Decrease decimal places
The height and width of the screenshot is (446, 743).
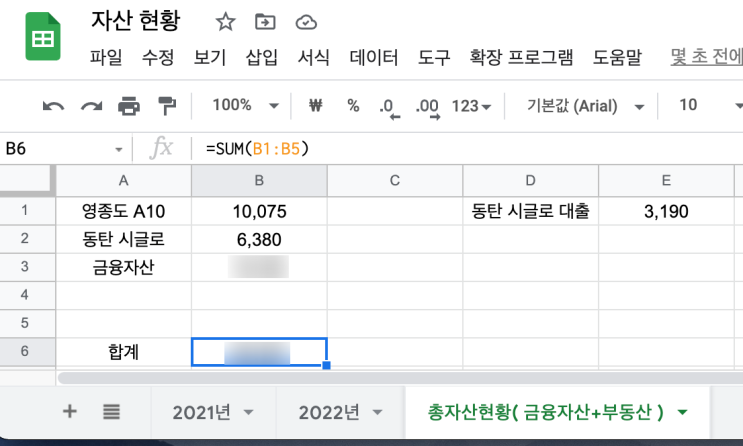pos(390,108)
